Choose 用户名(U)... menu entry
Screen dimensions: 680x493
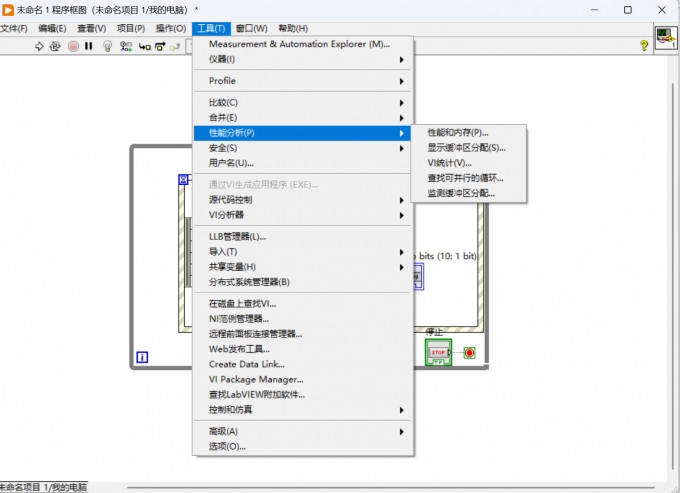click(303, 163)
